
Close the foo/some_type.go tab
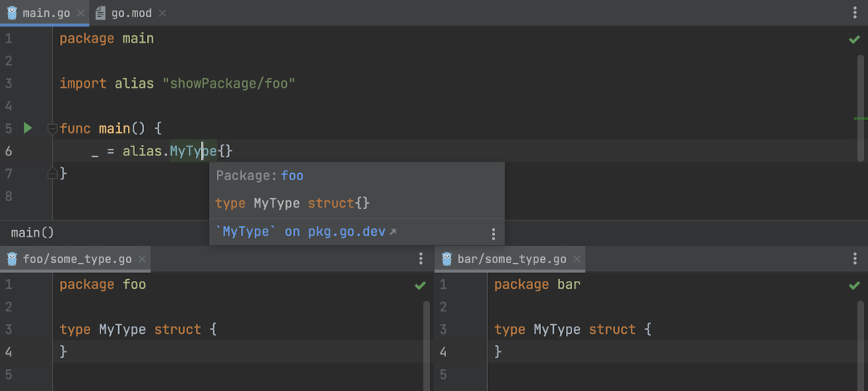point(142,259)
